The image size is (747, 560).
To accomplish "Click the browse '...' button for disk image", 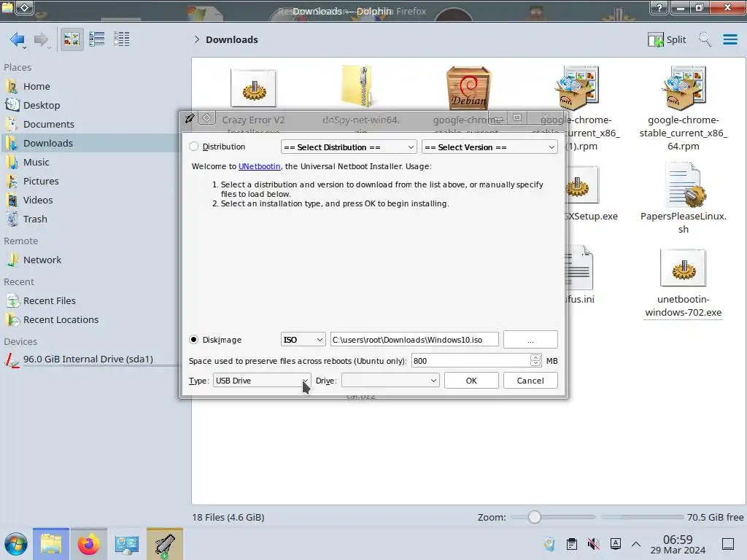I will (530, 340).
